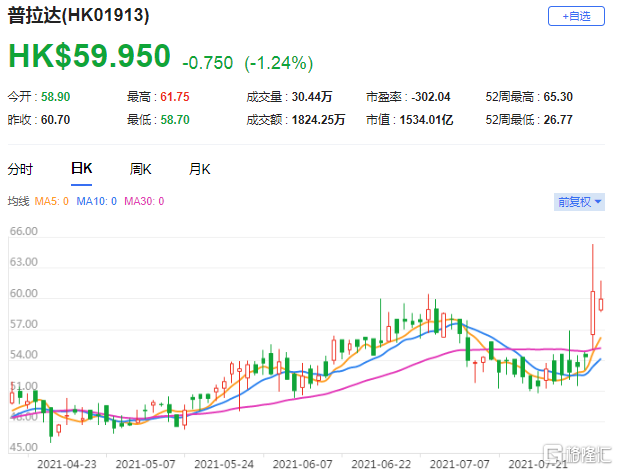Click the 最低 value 58.70
This screenshot has width=618, height=471.
pos(175,120)
